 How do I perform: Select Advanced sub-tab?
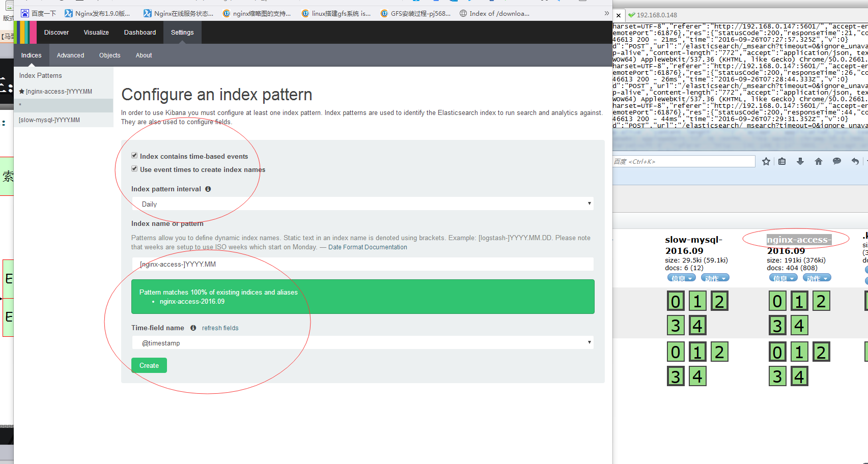coord(70,55)
